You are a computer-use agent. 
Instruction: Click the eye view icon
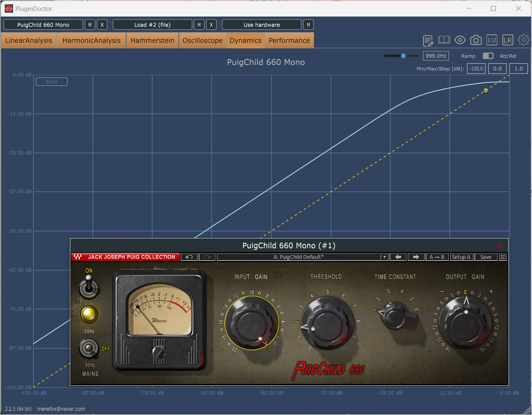pos(460,40)
